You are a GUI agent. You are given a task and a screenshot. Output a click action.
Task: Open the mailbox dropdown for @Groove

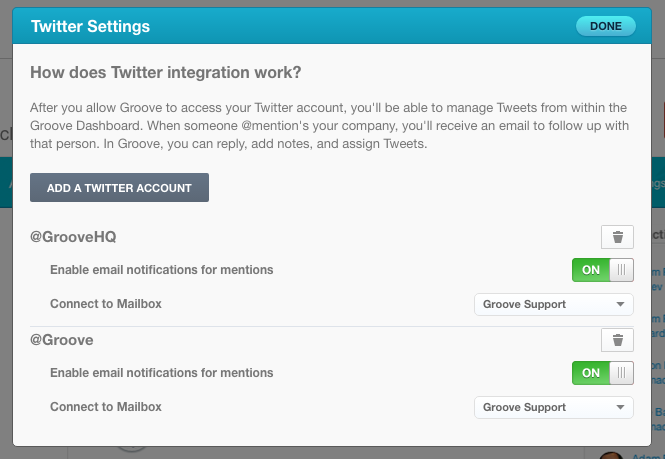pyautogui.click(x=553, y=407)
